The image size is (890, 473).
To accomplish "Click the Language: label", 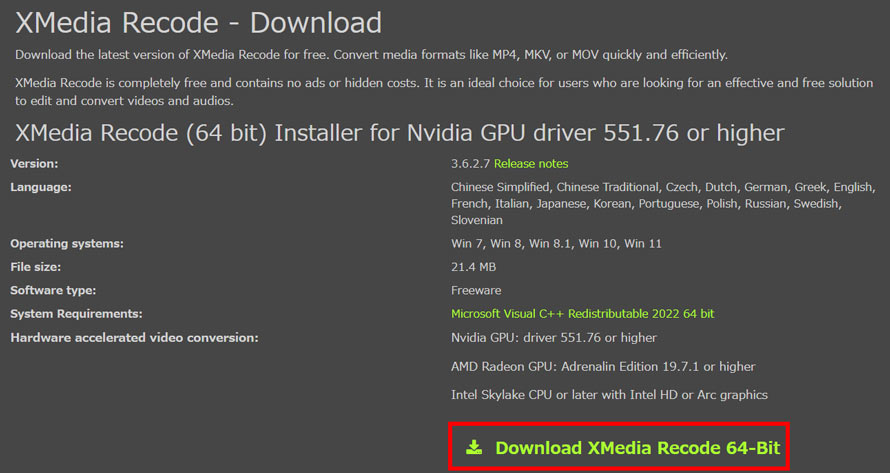I will point(41,187).
